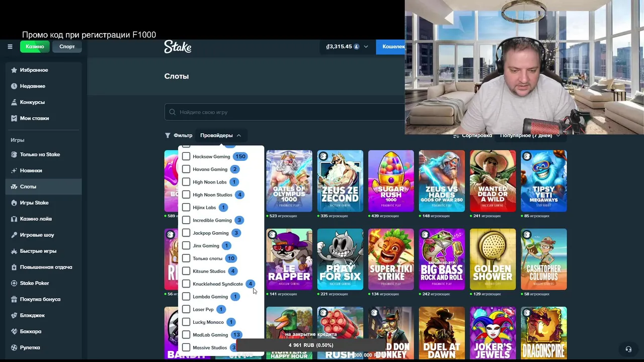Click the icon next to Новинки
The height and width of the screenshot is (362, 644).
[14, 170]
